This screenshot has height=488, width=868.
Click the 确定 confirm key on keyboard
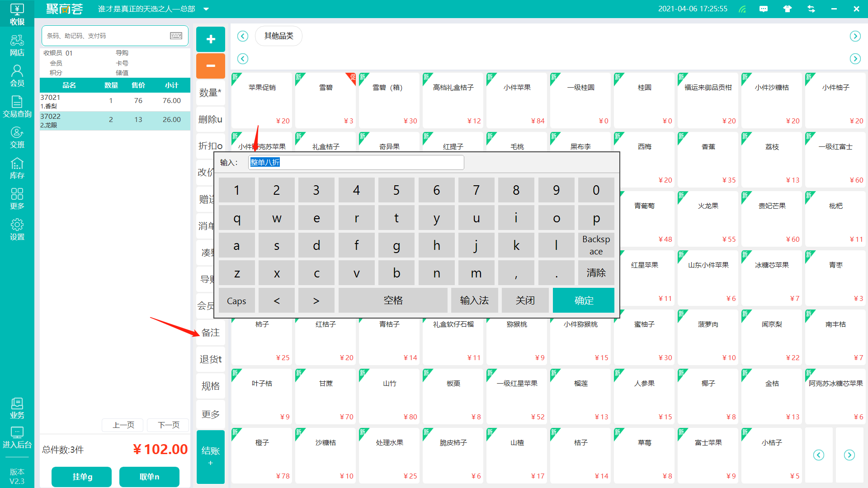584,300
